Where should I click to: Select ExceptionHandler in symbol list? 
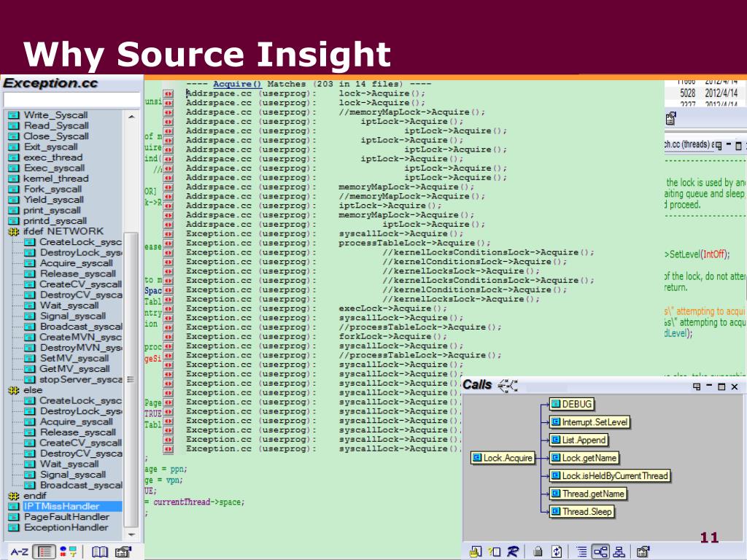click(x=66, y=528)
